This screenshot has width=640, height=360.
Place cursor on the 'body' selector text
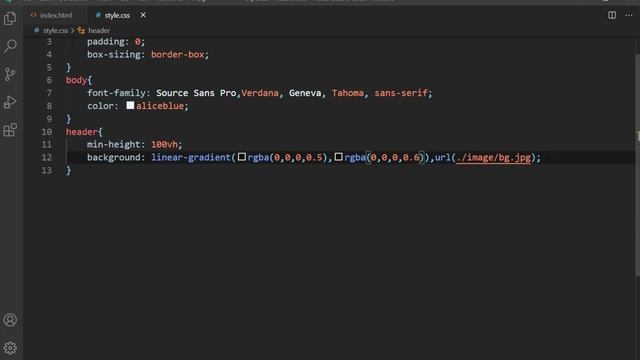(76, 80)
